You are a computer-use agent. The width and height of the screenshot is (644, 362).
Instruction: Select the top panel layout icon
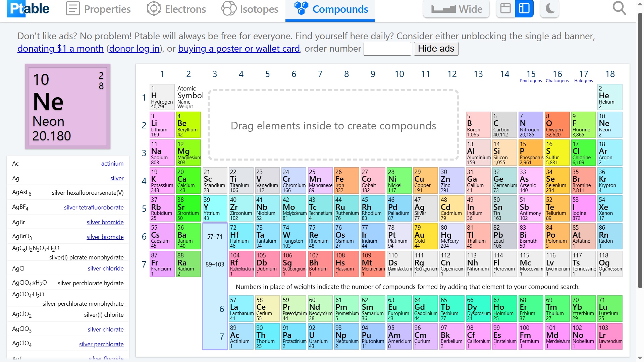[505, 9]
